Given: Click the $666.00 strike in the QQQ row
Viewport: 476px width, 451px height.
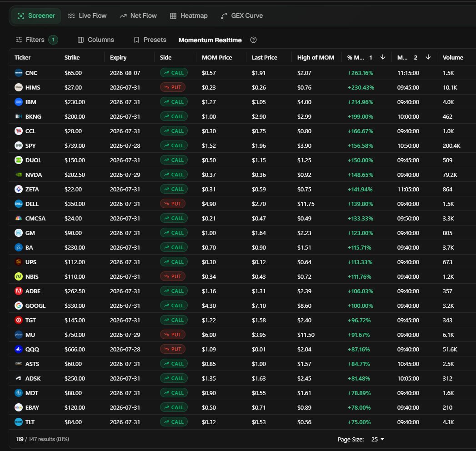Looking at the screenshot, I should pyautogui.click(x=75, y=349).
